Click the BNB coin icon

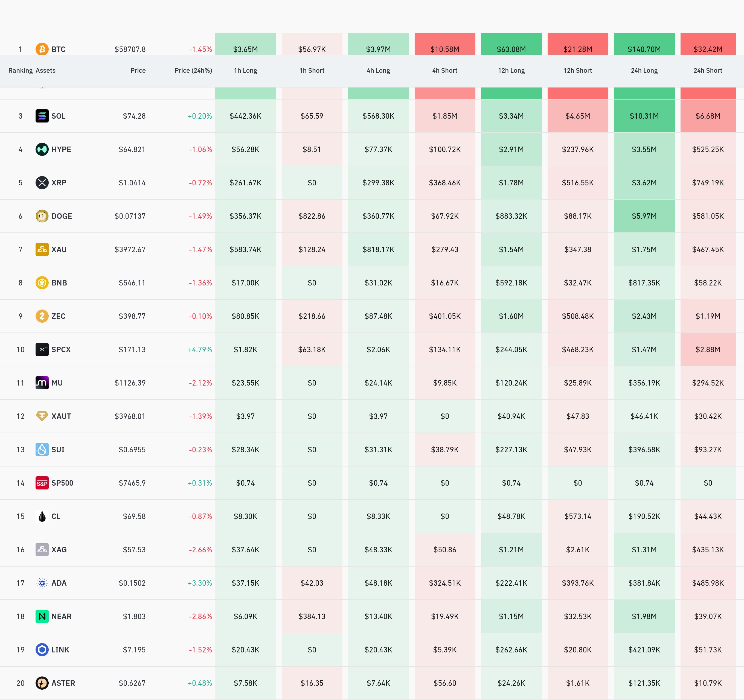(42, 283)
